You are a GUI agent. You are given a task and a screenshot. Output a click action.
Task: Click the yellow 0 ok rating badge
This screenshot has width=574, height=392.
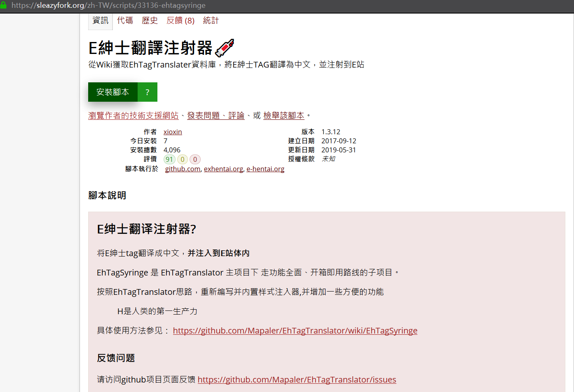pos(183,159)
